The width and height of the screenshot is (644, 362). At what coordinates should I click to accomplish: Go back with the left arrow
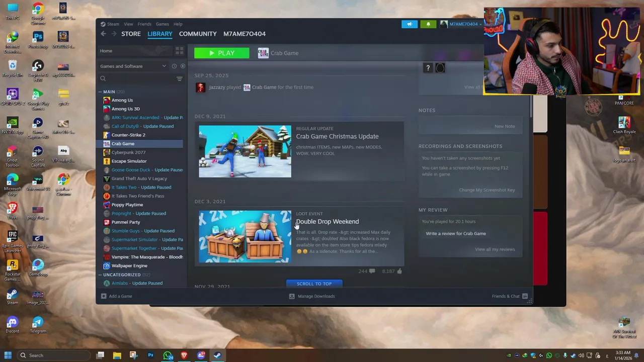coord(103,34)
